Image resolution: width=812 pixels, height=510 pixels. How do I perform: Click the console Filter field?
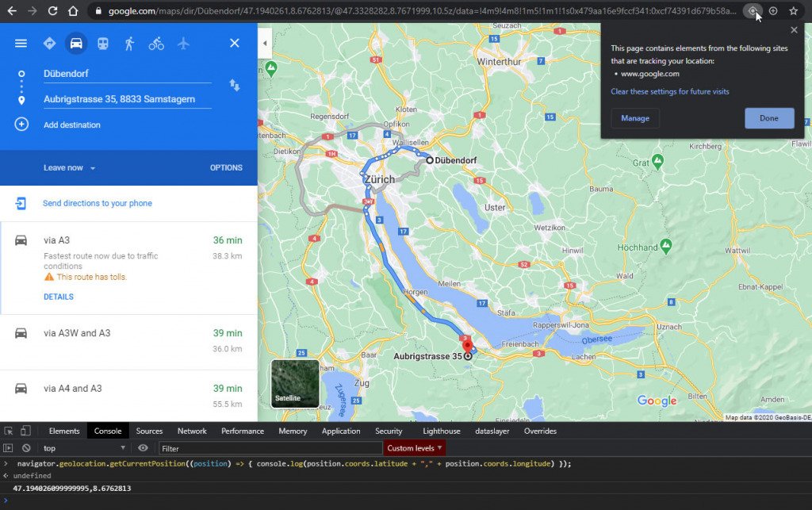(270, 448)
